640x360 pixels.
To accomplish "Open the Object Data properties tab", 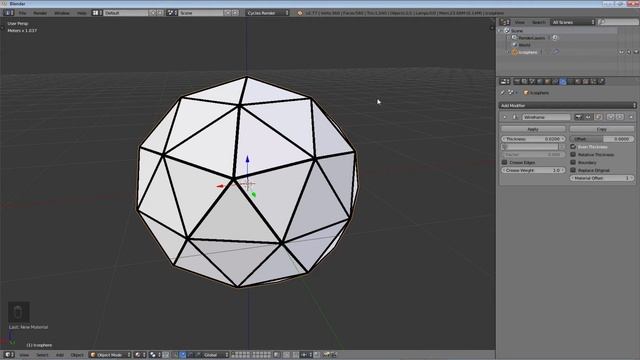I will (x=571, y=81).
